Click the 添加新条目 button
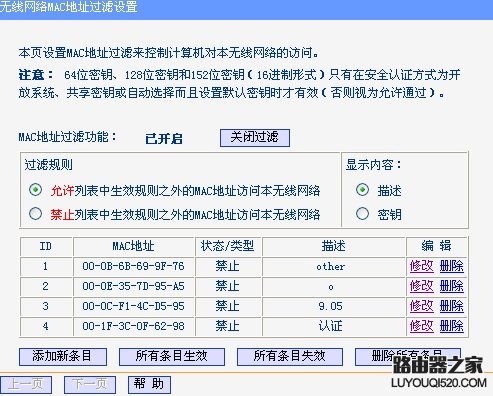Screen dimensions: 493x396 pyautogui.click(x=63, y=357)
